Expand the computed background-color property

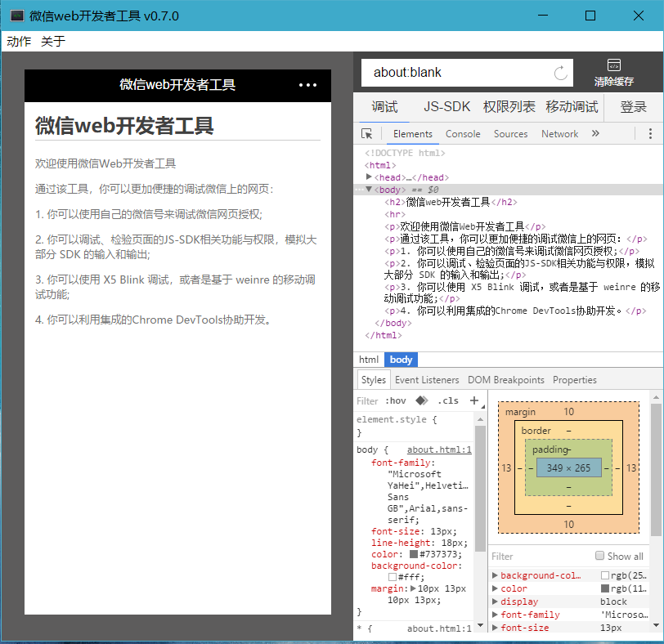click(x=495, y=575)
